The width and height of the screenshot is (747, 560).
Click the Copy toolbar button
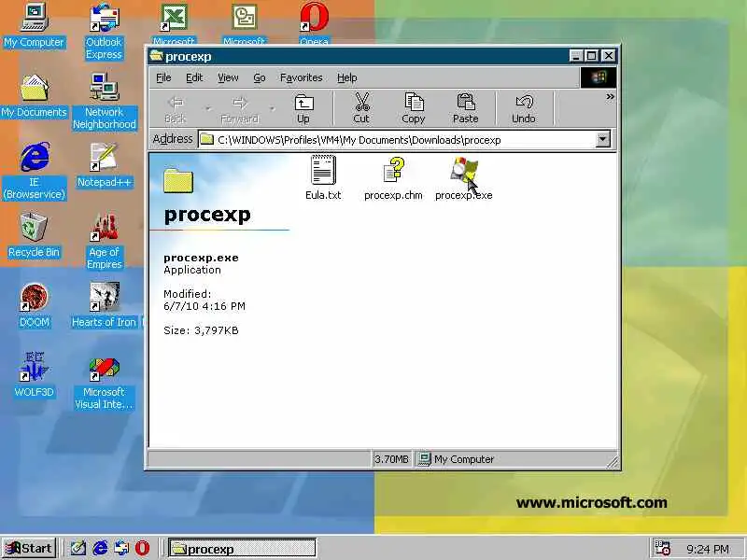click(x=413, y=109)
